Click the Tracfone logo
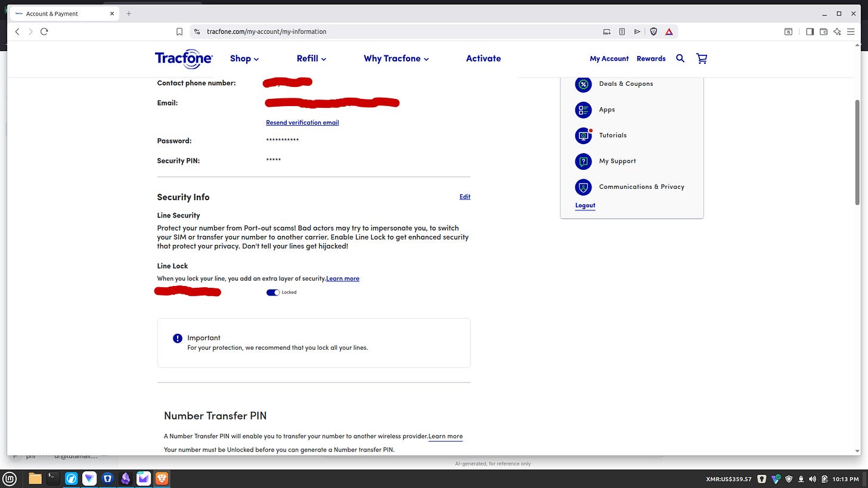This screenshot has width=868, height=488. click(184, 58)
